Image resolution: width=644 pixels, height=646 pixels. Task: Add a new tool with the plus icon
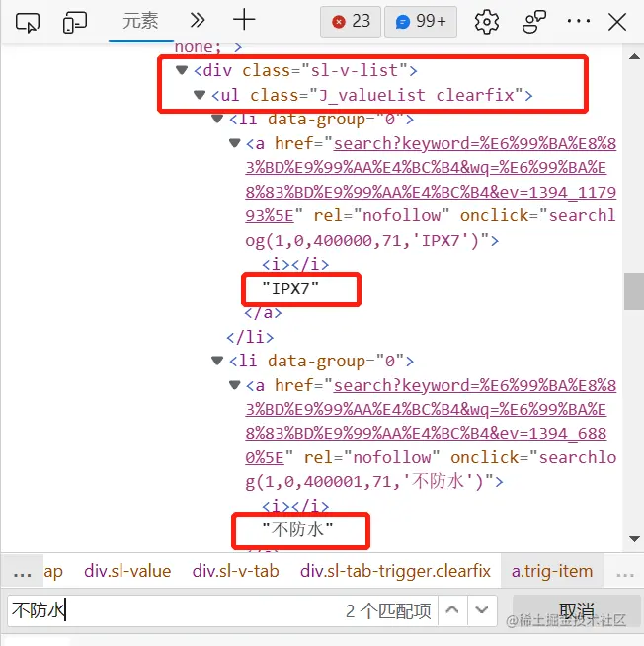(x=244, y=20)
